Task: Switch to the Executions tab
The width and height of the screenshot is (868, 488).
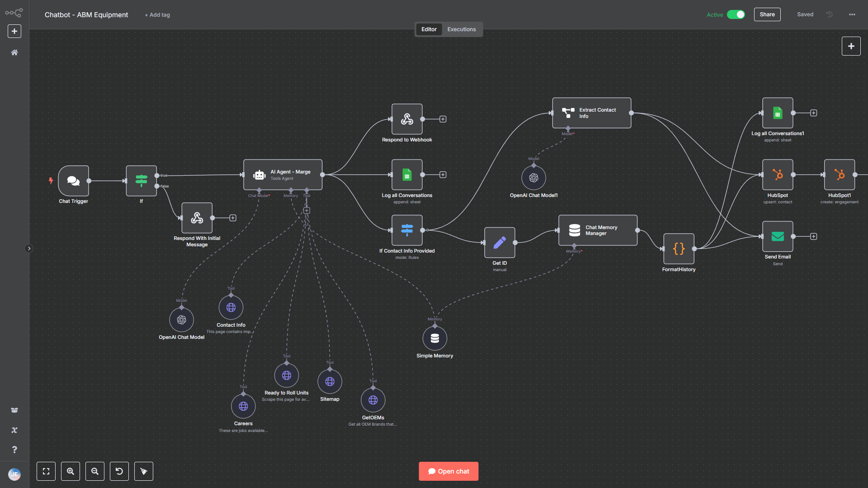Action: pyautogui.click(x=461, y=29)
